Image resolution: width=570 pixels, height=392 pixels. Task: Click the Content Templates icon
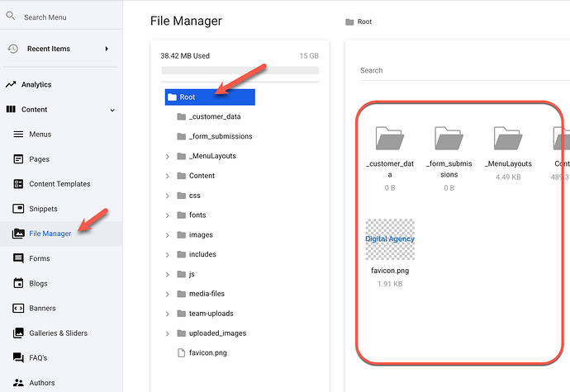(18, 184)
